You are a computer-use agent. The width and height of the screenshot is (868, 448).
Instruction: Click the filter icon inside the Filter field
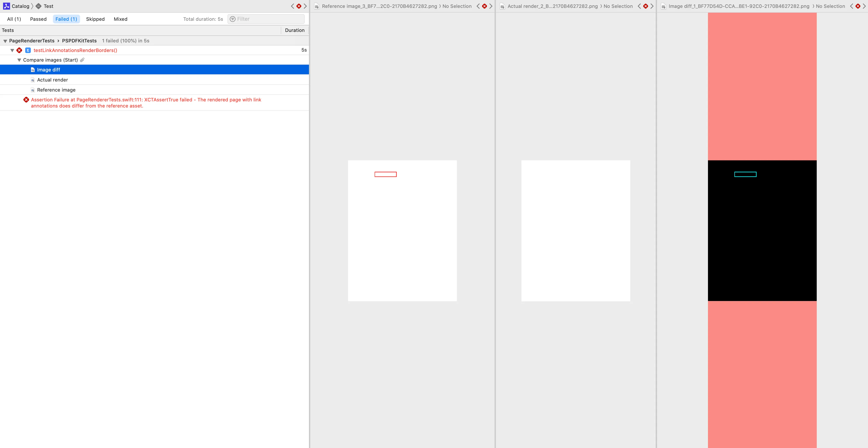click(x=232, y=19)
